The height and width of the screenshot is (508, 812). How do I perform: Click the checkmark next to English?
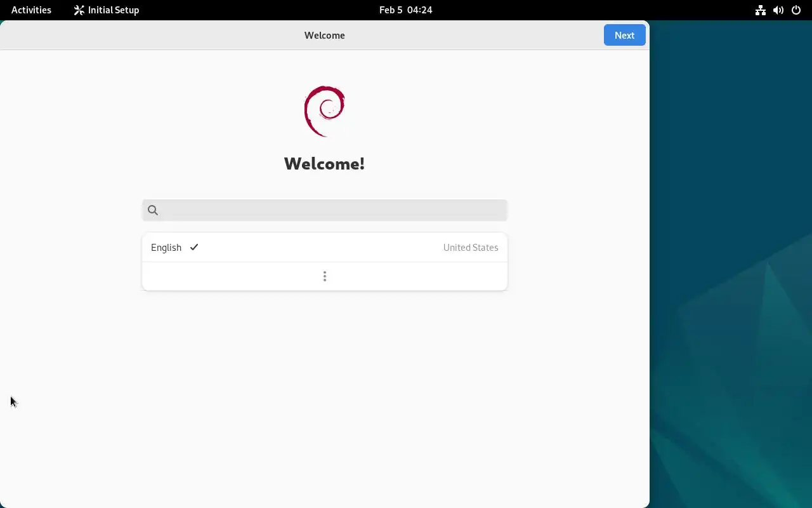click(194, 247)
